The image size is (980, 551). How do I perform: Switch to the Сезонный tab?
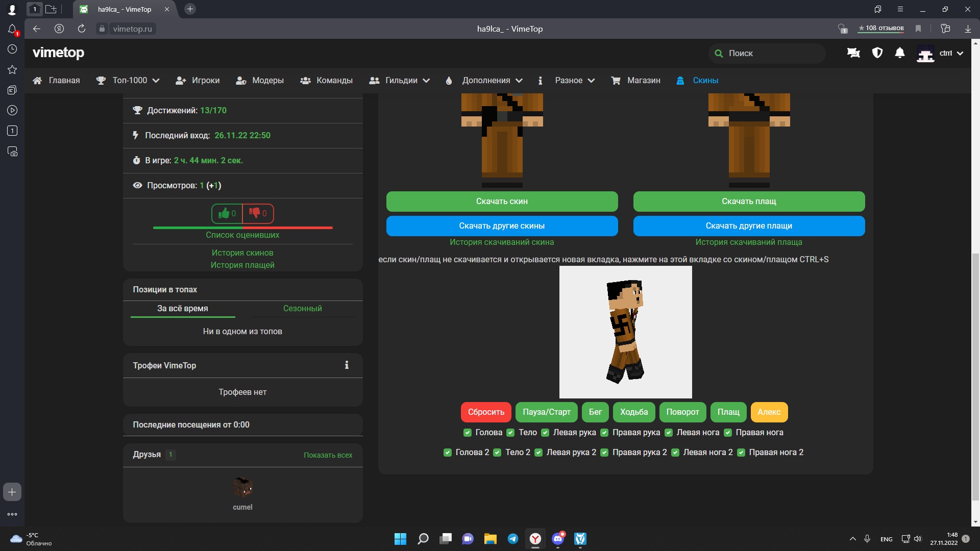tap(302, 309)
